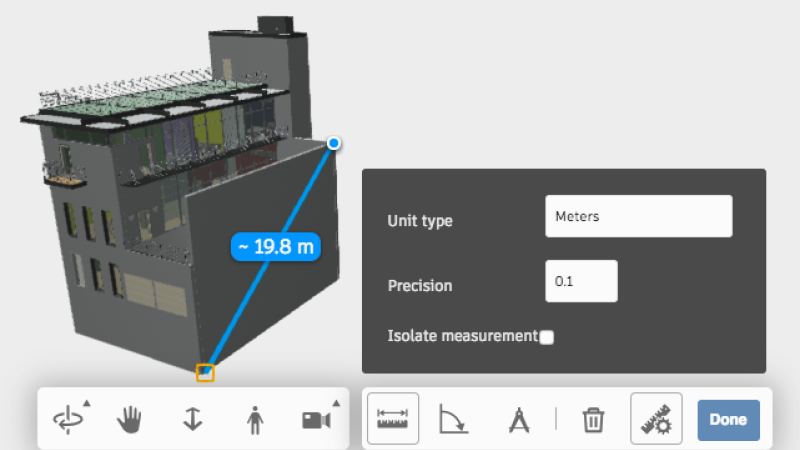Click the Done button
Viewport: 800px width, 450px height.
point(729,420)
